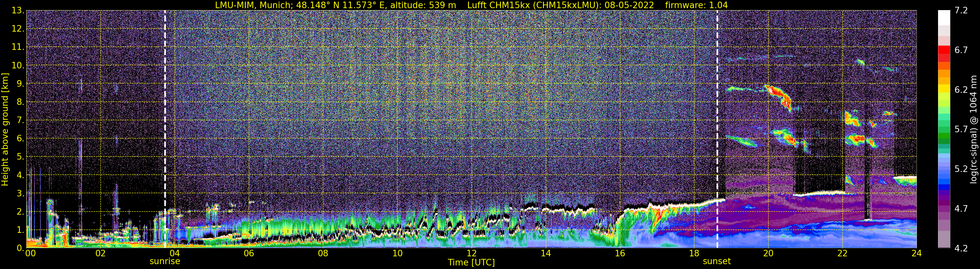Select the white swatch atop the colorbar

(944, 18)
